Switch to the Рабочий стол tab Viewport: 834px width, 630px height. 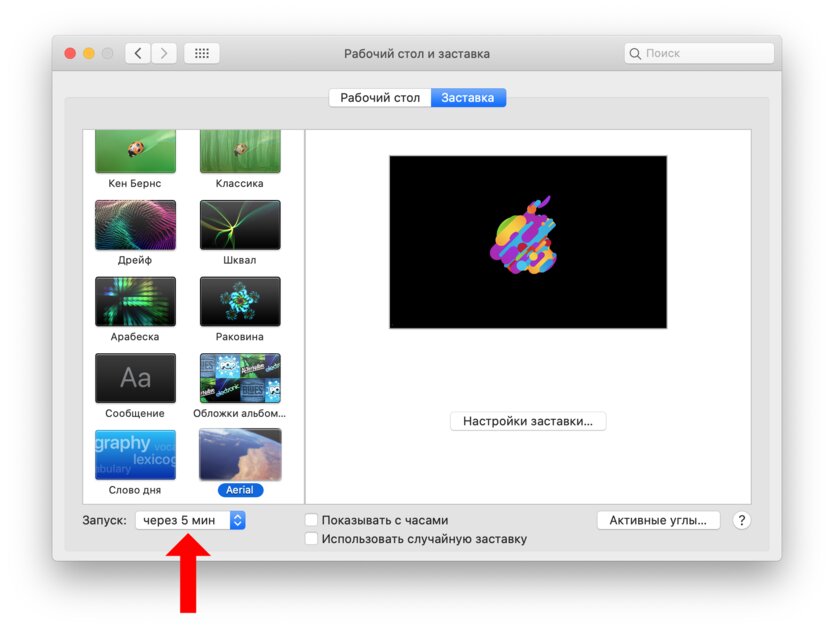(x=380, y=98)
